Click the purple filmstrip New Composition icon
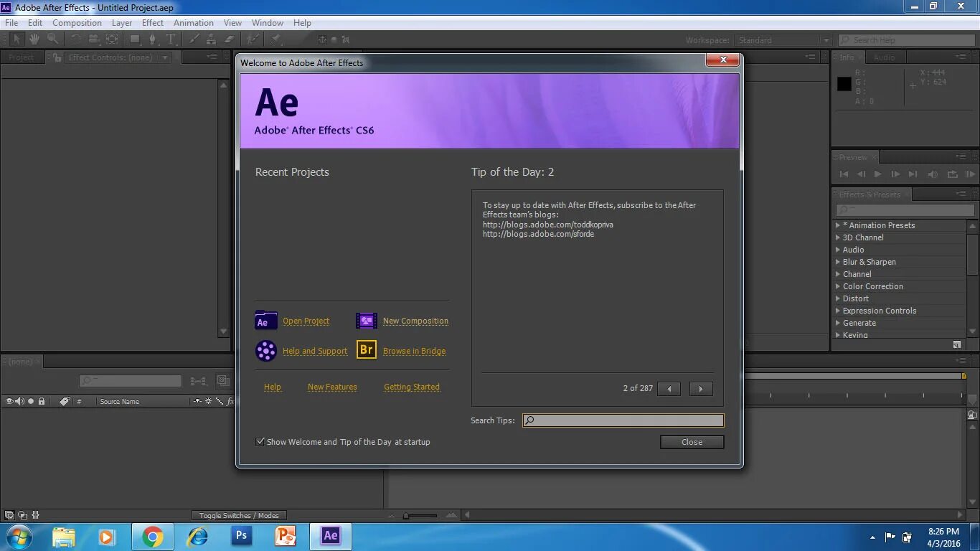Viewport: 980px width, 551px height. [x=367, y=320]
